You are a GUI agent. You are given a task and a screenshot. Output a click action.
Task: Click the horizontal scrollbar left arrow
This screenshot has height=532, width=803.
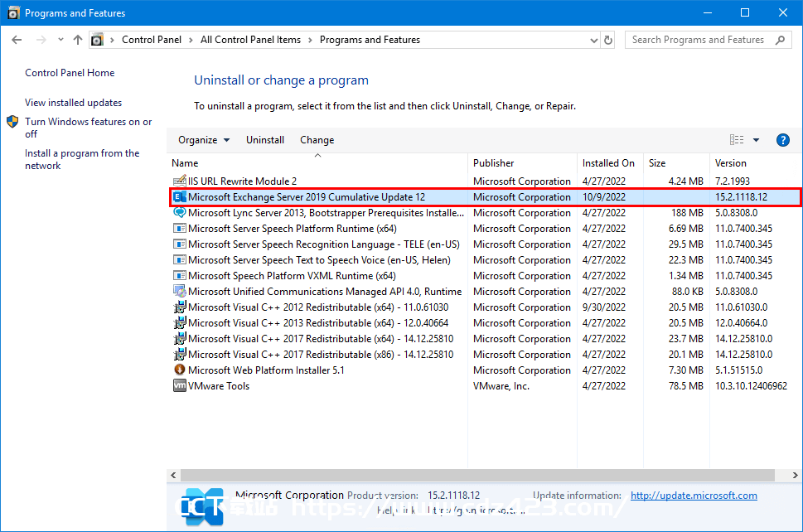pos(173,475)
